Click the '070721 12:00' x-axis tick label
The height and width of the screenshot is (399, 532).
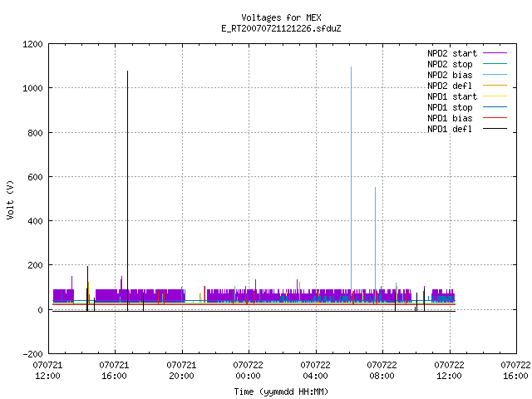(48, 371)
